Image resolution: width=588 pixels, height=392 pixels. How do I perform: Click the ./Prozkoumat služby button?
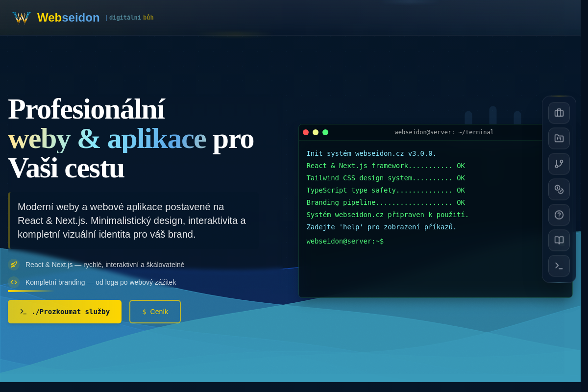pos(65,312)
